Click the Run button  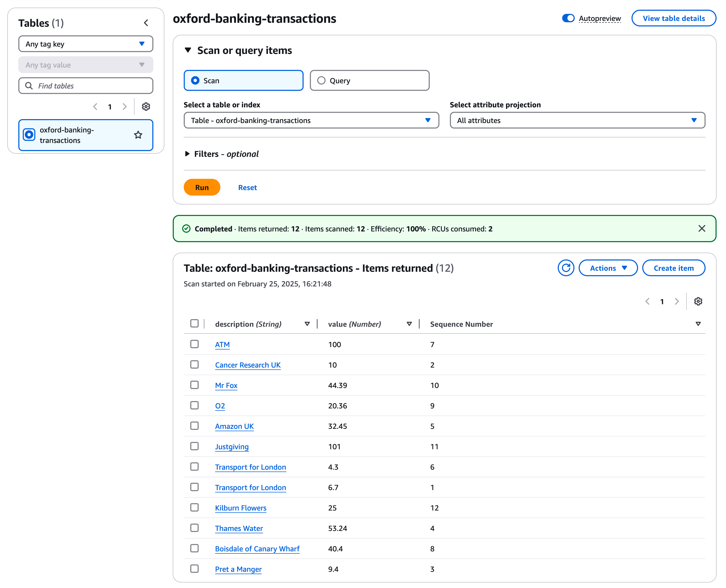tap(202, 187)
